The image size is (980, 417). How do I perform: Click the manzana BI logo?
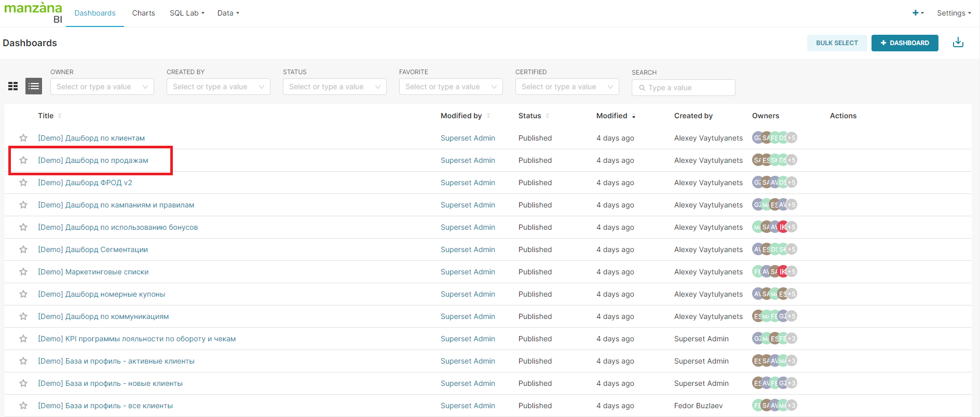(x=33, y=12)
